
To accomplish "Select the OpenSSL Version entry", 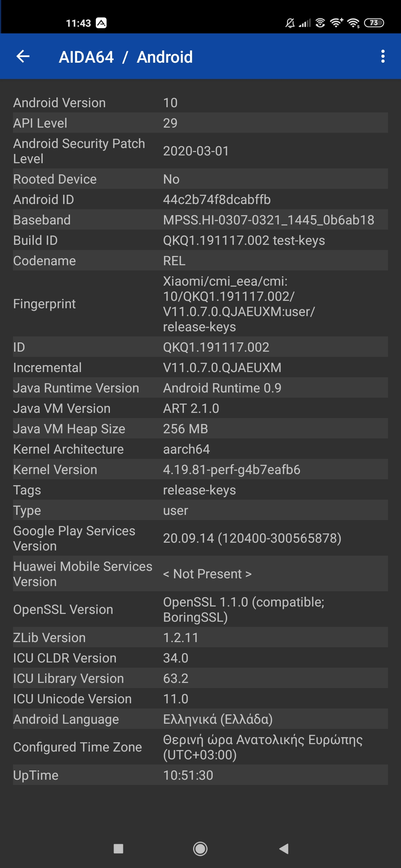I will 200,609.
